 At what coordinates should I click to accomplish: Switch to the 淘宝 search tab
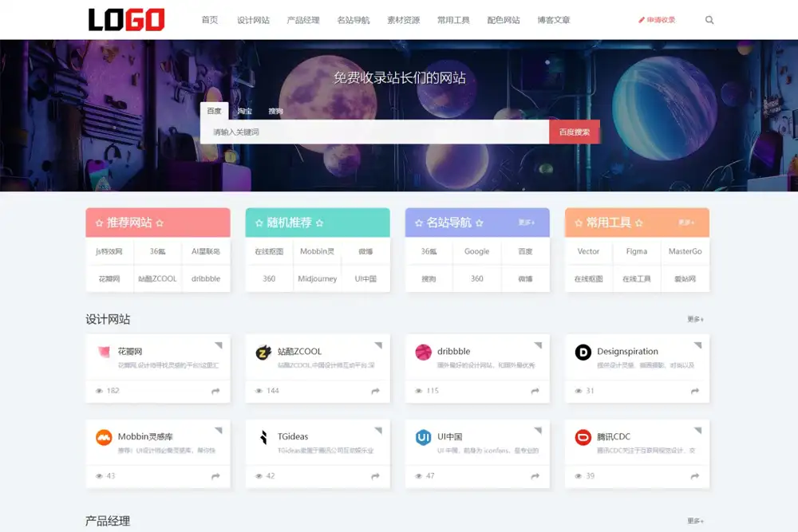(x=245, y=111)
